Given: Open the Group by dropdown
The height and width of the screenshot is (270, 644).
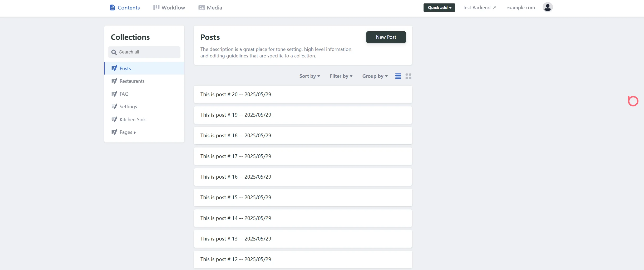Looking at the screenshot, I should point(375,76).
